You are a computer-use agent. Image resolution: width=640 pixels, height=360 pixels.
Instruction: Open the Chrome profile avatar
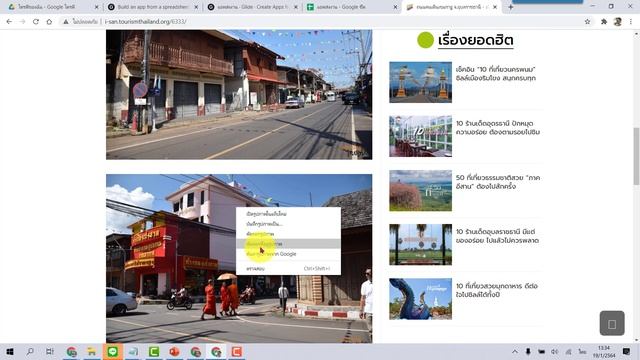tap(618, 22)
